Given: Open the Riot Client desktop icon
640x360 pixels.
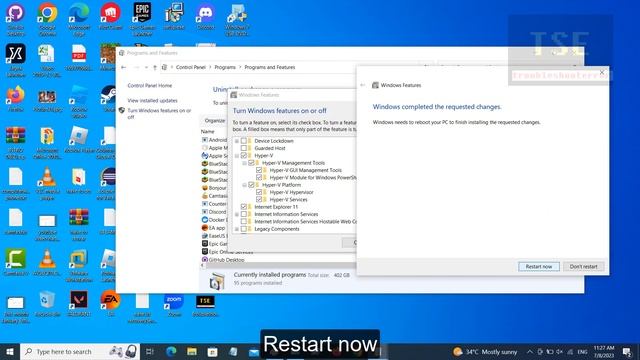Looking at the screenshot, I should 111,17.
